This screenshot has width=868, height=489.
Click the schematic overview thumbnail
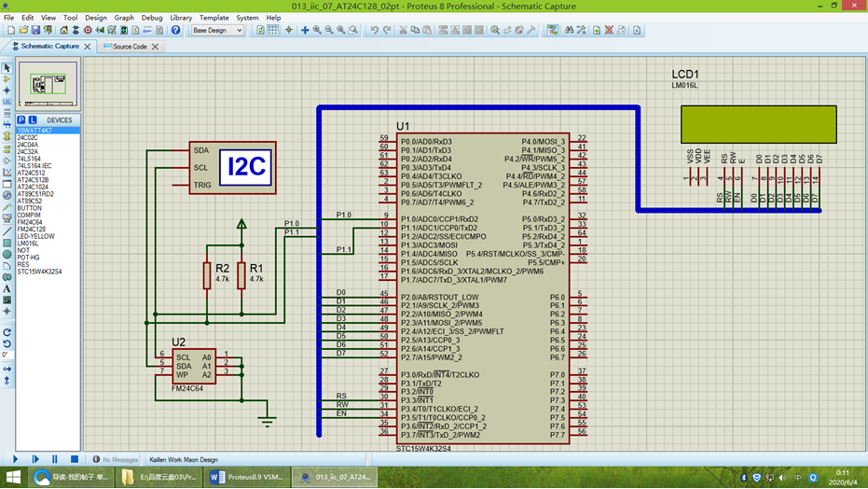(48, 84)
